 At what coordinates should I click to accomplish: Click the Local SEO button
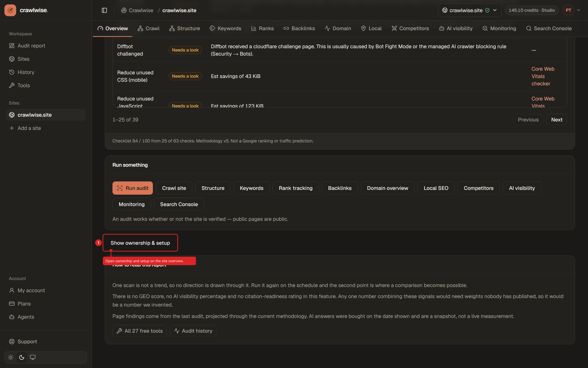[436, 188]
